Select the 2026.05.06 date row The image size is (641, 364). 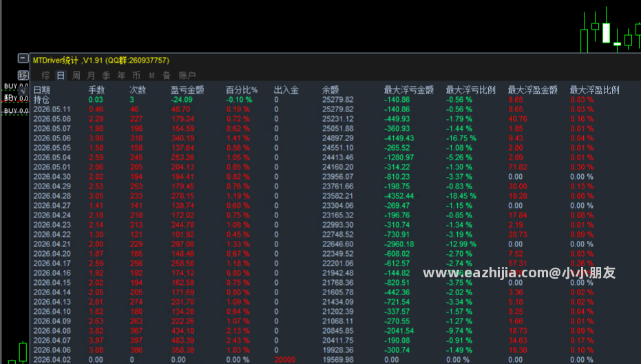[52, 138]
